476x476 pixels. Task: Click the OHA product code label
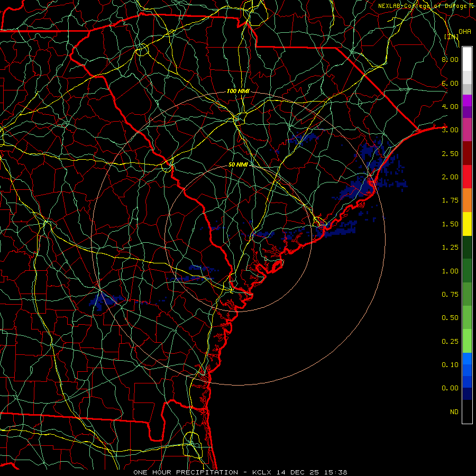(465, 31)
